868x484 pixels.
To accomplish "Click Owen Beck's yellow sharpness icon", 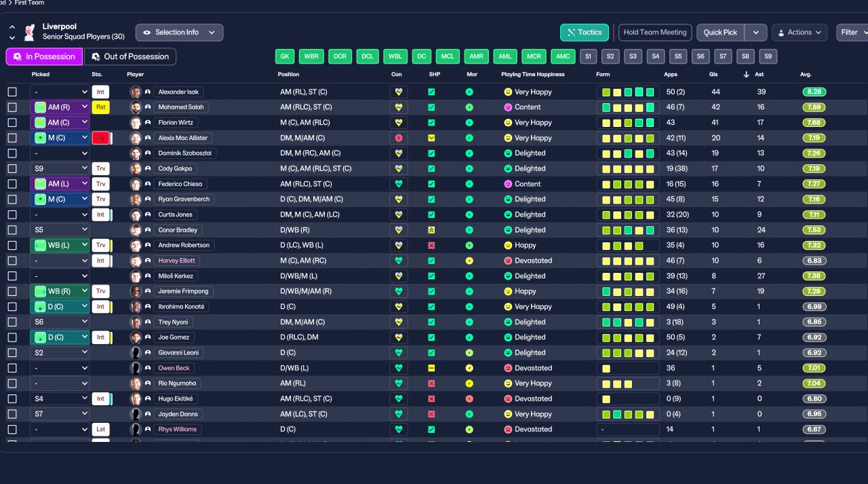I will click(x=431, y=368).
